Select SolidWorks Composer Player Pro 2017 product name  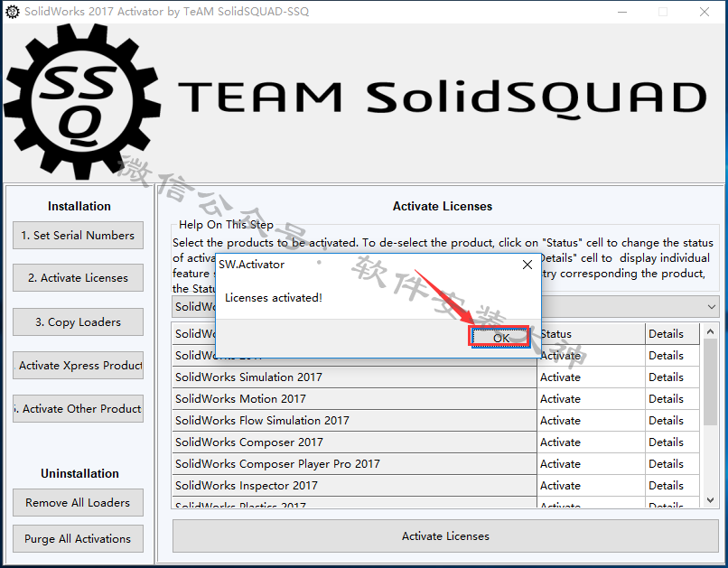(355, 464)
